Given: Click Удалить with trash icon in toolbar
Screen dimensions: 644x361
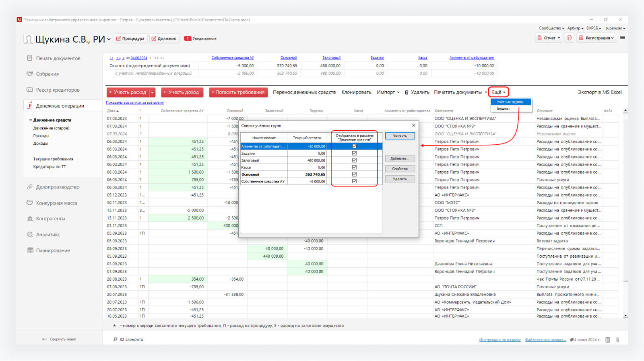Looking at the screenshot, I should coord(417,92).
